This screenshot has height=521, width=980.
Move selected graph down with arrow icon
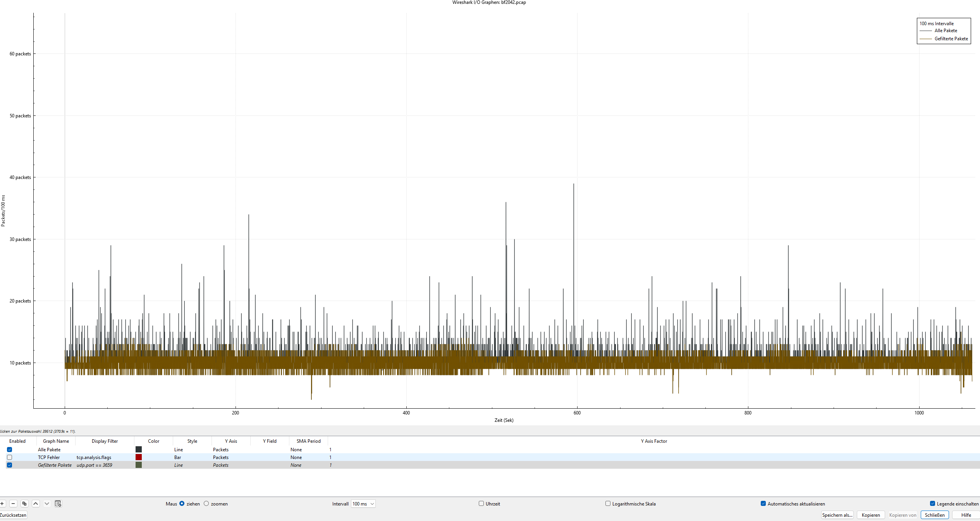[x=47, y=504]
